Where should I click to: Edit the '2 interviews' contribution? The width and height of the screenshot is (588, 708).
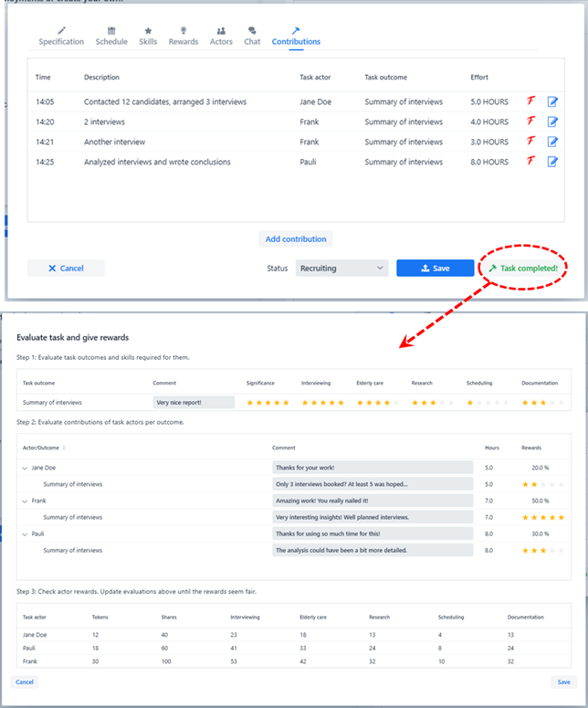(552, 122)
